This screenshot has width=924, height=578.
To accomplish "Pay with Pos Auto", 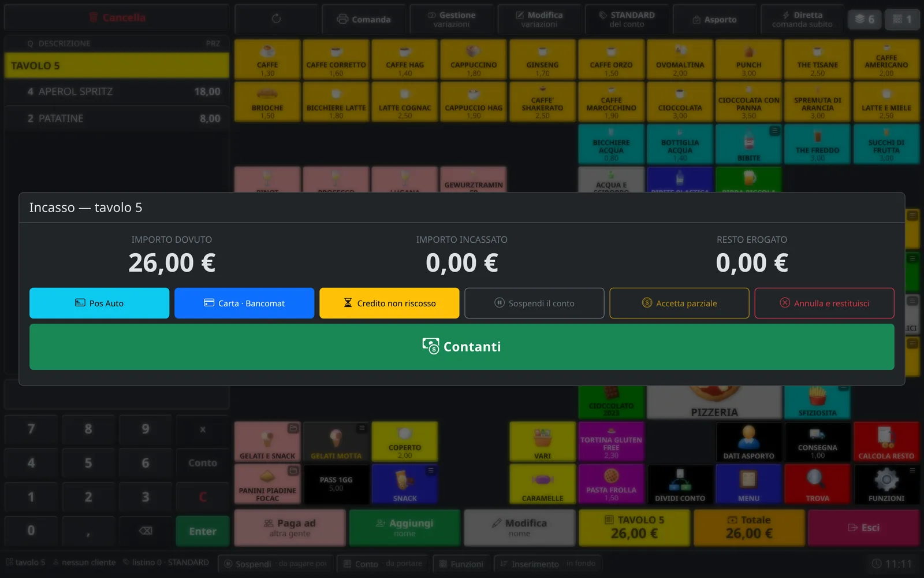I will coord(99,303).
